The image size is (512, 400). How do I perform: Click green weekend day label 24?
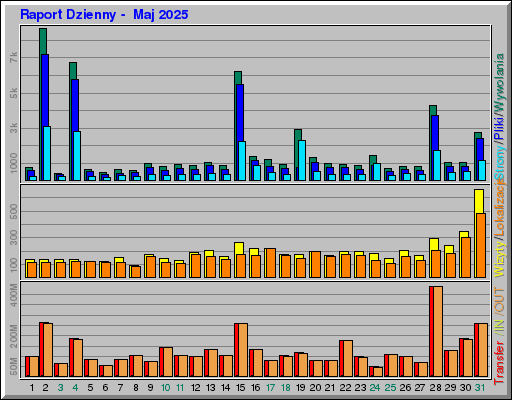[375, 388]
